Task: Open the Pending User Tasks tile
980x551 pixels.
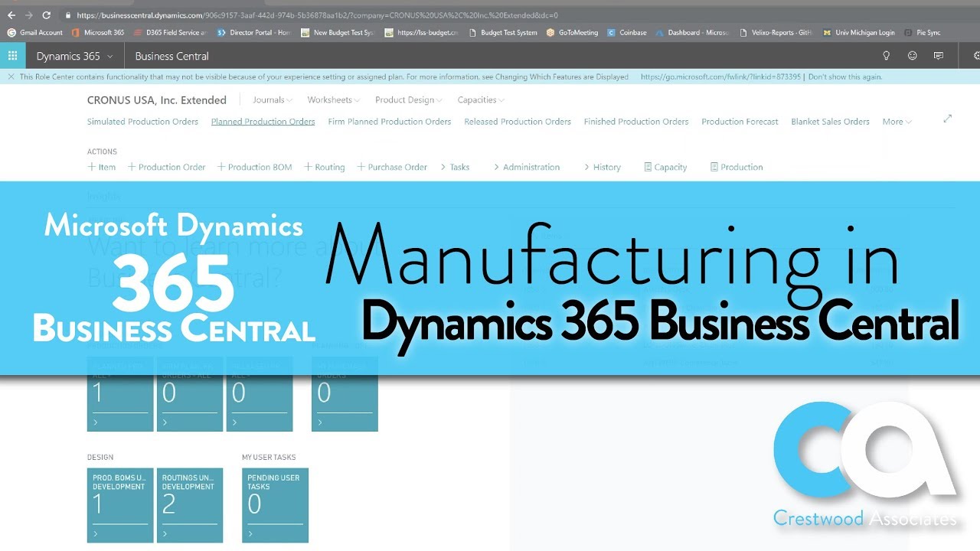Action: (x=275, y=506)
